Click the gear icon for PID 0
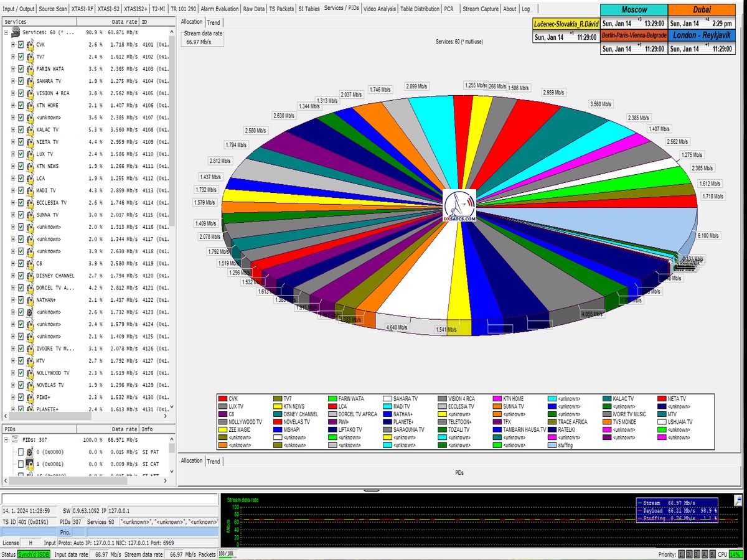Image resolution: width=747 pixels, height=560 pixels. click(29, 452)
